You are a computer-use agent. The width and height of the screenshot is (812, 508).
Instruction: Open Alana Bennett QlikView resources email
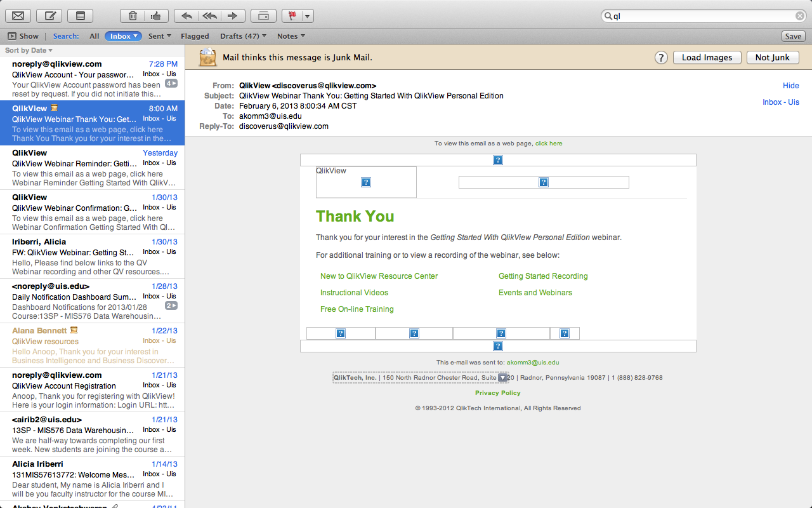point(92,345)
